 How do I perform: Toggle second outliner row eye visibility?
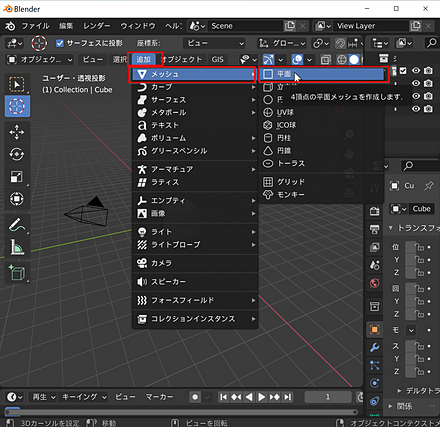(416, 83)
